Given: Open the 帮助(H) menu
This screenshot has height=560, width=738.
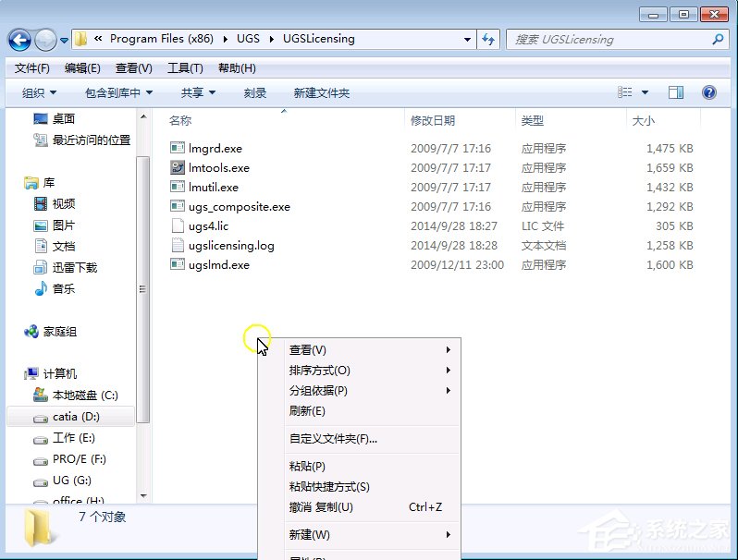Looking at the screenshot, I should click(237, 68).
